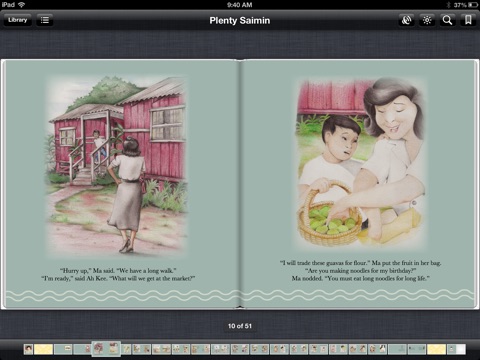Select the line "I'm ready," said Ah Kee

[x=118, y=278]
